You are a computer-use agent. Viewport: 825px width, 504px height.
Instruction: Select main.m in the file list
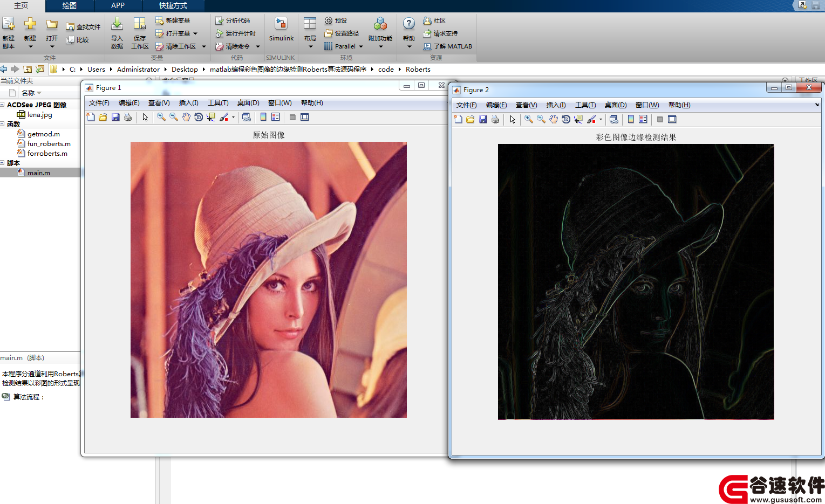39,173
